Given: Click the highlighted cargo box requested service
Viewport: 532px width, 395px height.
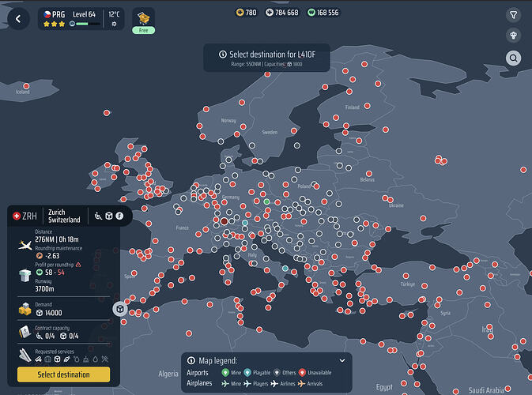Looking at the screenshot, I should click(x=58, y=359).
